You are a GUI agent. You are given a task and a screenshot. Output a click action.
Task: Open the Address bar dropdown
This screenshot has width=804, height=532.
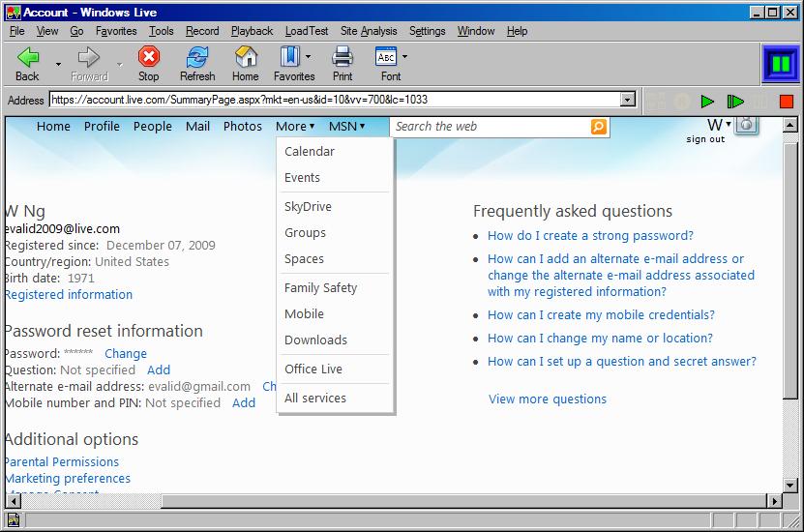628,100
